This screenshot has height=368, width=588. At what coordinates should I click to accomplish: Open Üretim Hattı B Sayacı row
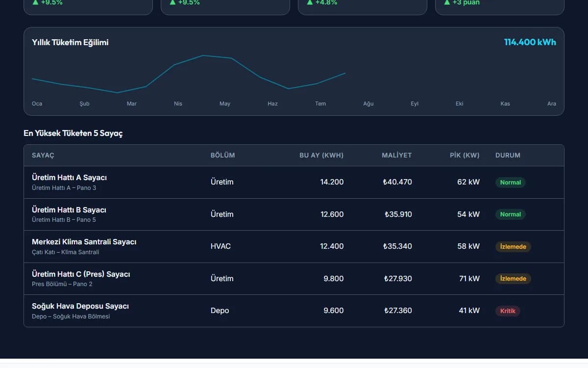point(294,214)
